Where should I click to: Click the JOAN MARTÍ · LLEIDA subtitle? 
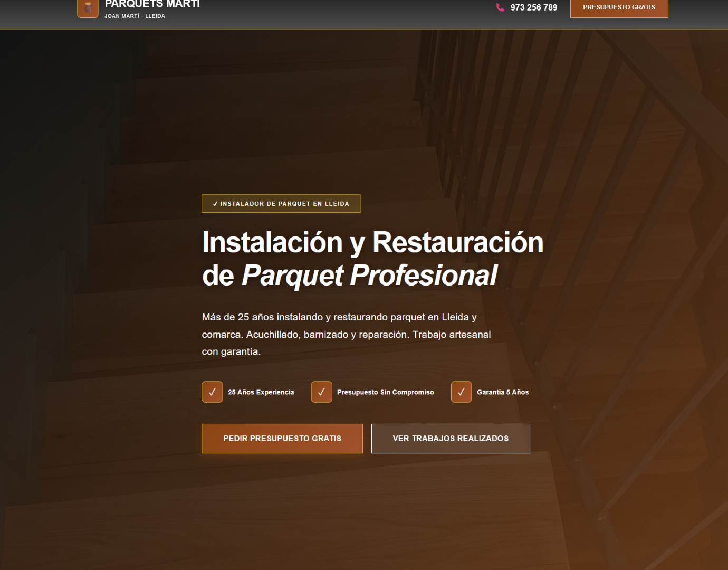(134, 16)
